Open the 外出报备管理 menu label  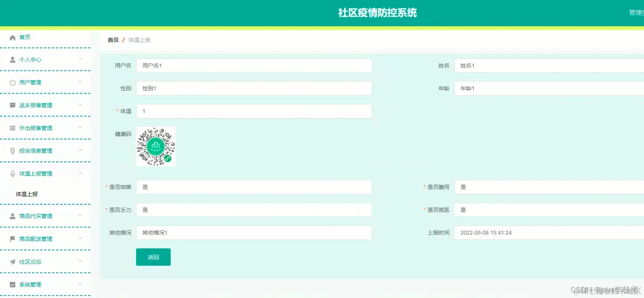coord(36,128)
